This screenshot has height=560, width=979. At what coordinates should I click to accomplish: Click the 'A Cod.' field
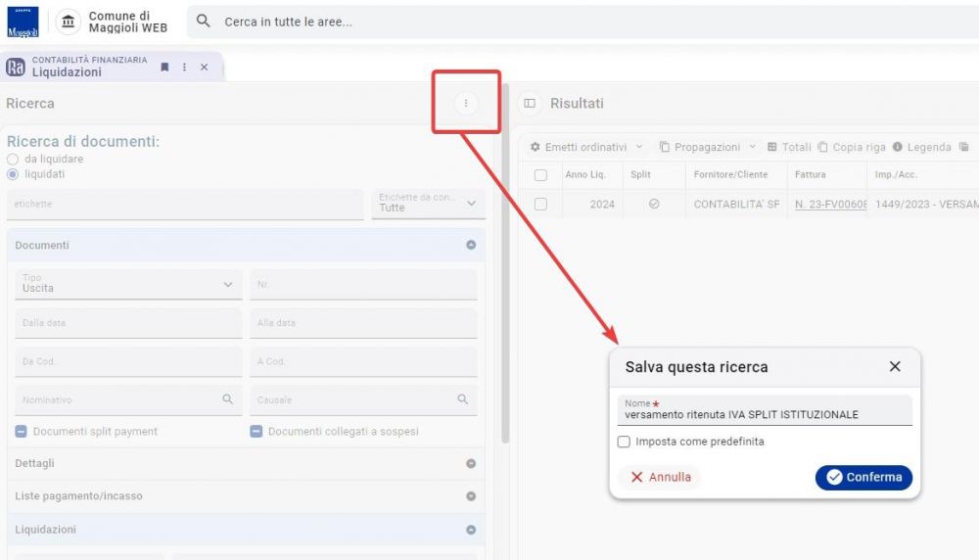click(363, 361)
